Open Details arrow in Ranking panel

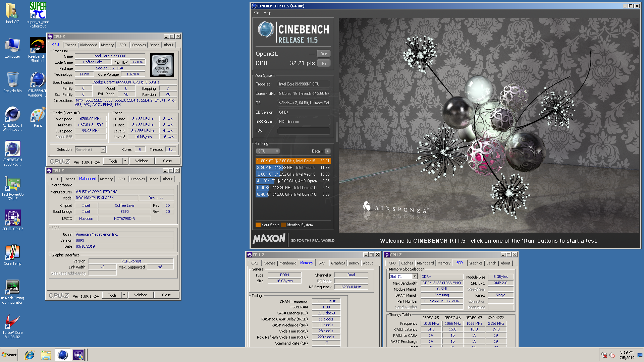328,151
